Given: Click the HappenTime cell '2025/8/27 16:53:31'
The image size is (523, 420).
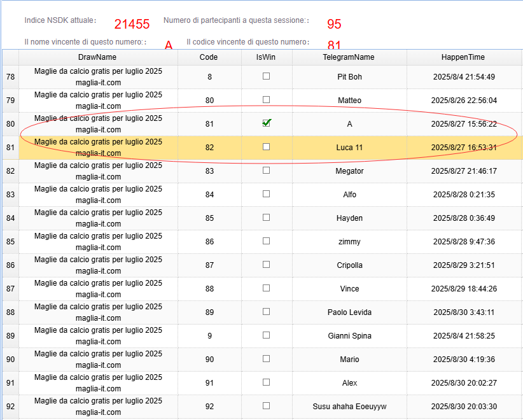Looking at the screenshot, I should 464,148.
